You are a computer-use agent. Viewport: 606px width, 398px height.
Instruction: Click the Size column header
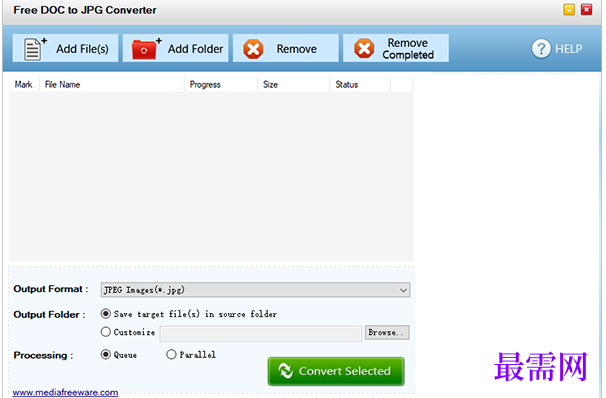point(293,85)
